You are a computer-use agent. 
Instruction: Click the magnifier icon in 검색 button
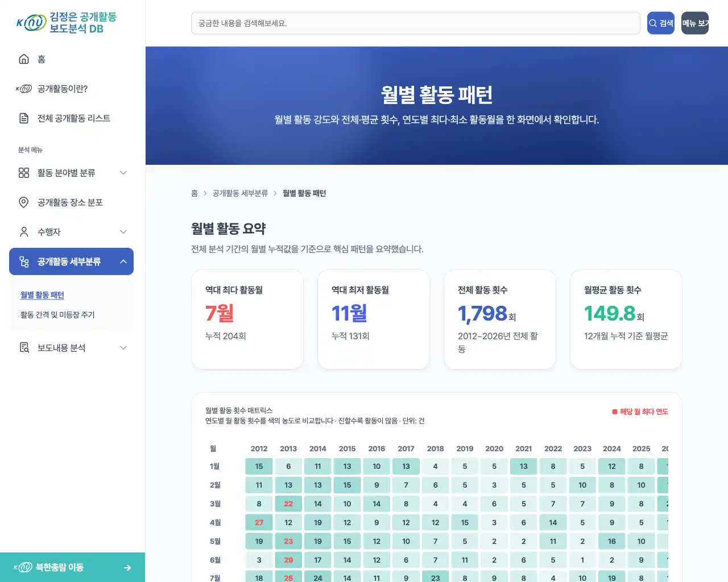click(653, 23)
